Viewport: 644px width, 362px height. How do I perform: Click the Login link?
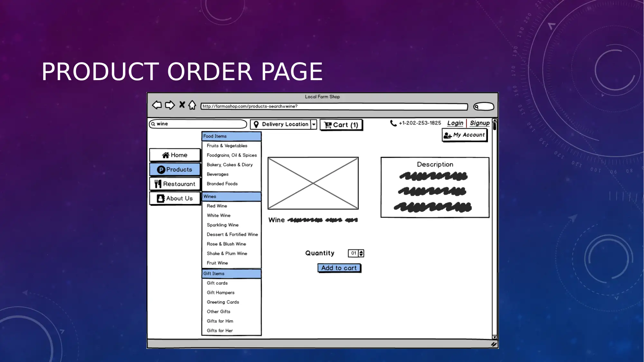[x=455, y=123]
